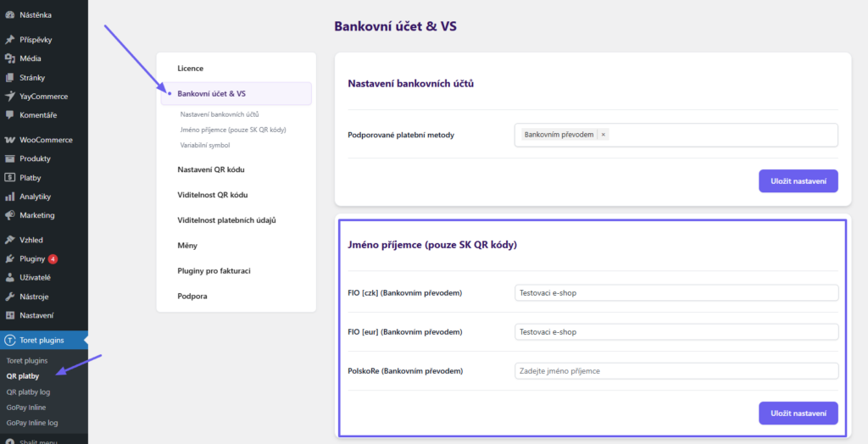
Task: Jump to Variabilní symbol subsection
Action: pos(205,145)
